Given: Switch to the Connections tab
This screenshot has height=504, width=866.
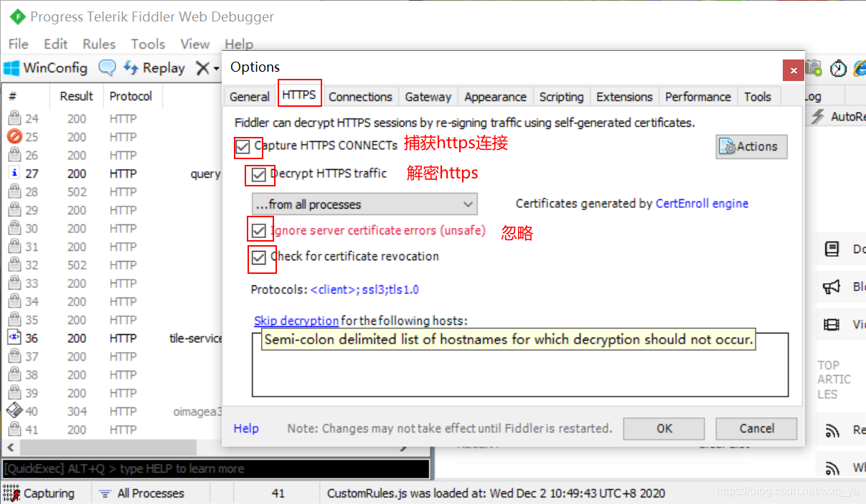Looking at the screenshot, I should coord(360,97).
